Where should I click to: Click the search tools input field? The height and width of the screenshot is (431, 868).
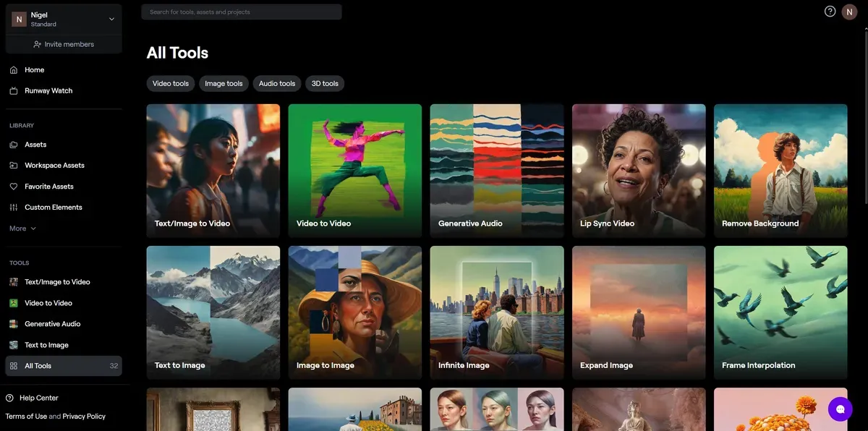click(242, 12)
